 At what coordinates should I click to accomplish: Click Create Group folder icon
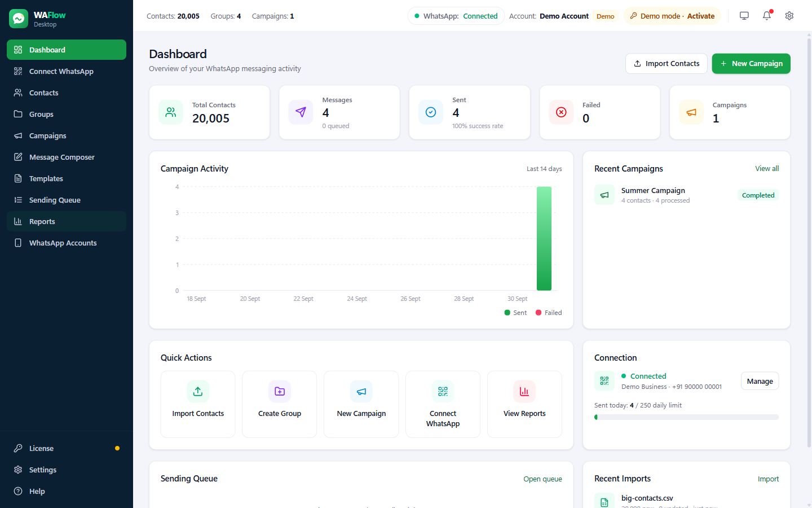[280, 391]
